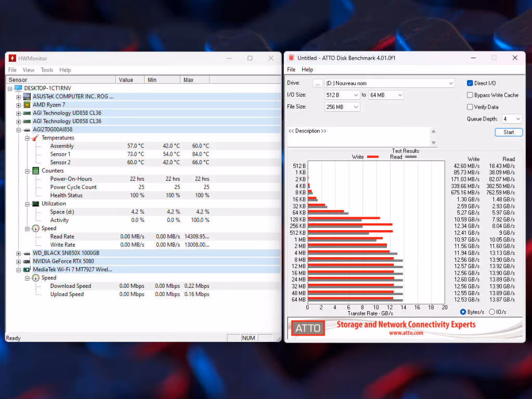Viewport: 532px width, 399px height.
Task: Click the ATTO Disk Benchmark title bar icon
Action: (291, 58)
